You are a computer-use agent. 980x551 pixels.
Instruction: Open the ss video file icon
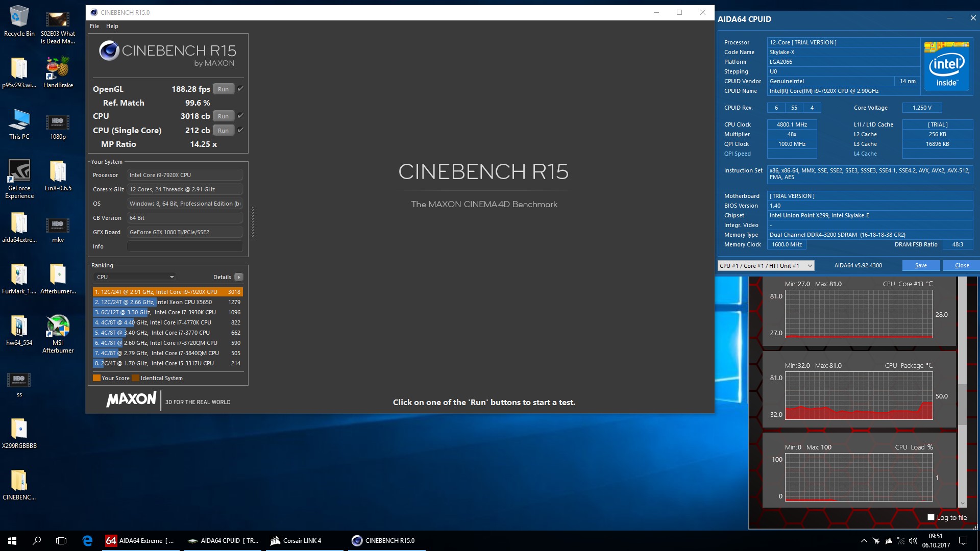coord(19,384)
